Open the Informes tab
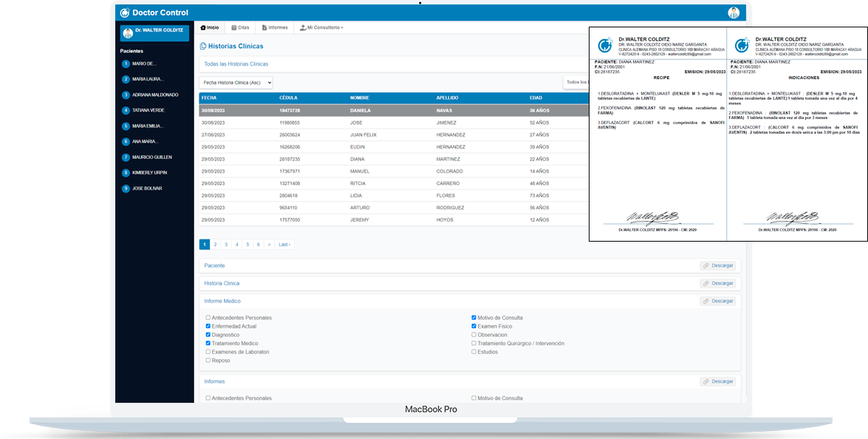 [x=275, y=27]
